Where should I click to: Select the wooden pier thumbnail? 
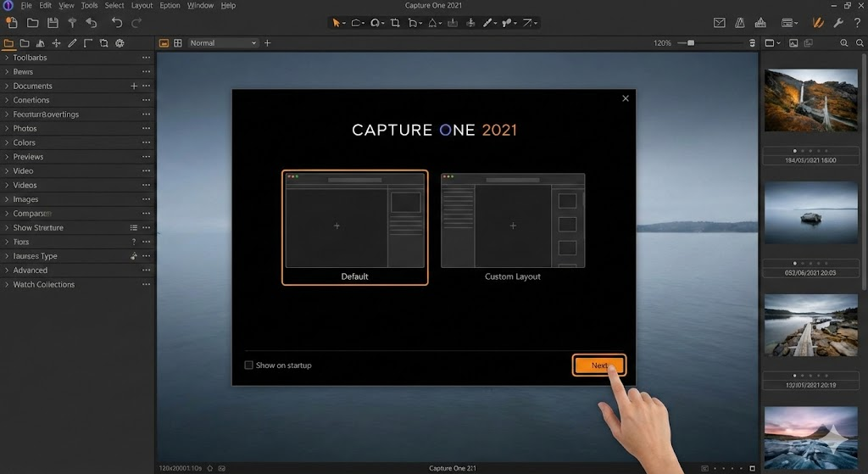coord(811,325)
